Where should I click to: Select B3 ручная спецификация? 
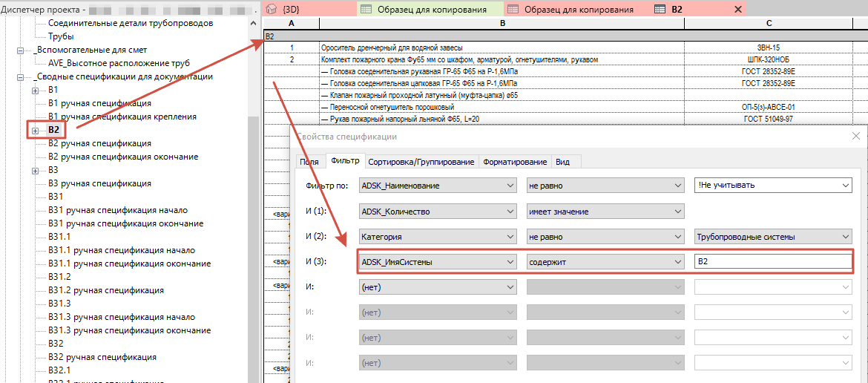point(99,183)
